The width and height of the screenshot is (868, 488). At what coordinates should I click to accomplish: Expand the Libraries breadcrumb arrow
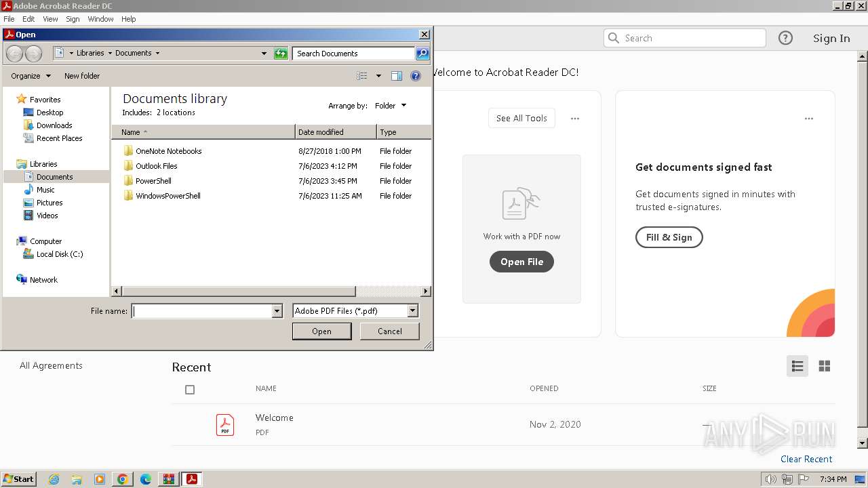pyautogui.click(x=110, y=54)
